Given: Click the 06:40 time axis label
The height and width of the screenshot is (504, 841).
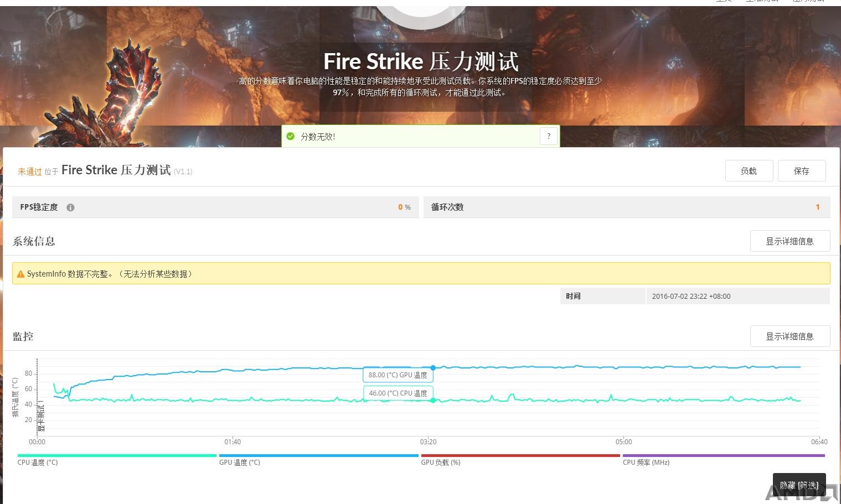Looking at the screenshot, I should click(x=819, y=442).
